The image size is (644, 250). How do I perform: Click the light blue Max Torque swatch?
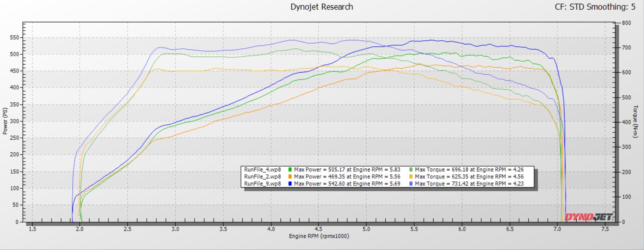[x=411, y=184]
